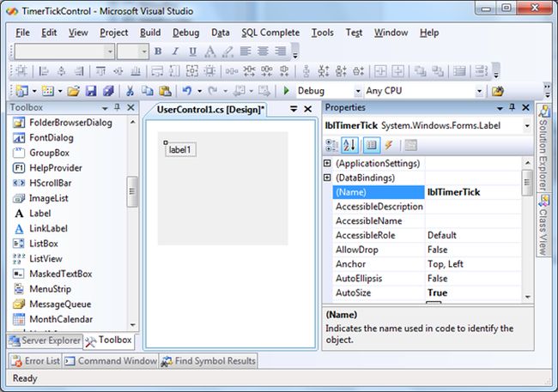This screenshot has height=392, width=558.
Task: Click Categorized view icon in Properties
Action: click(331, 145)
